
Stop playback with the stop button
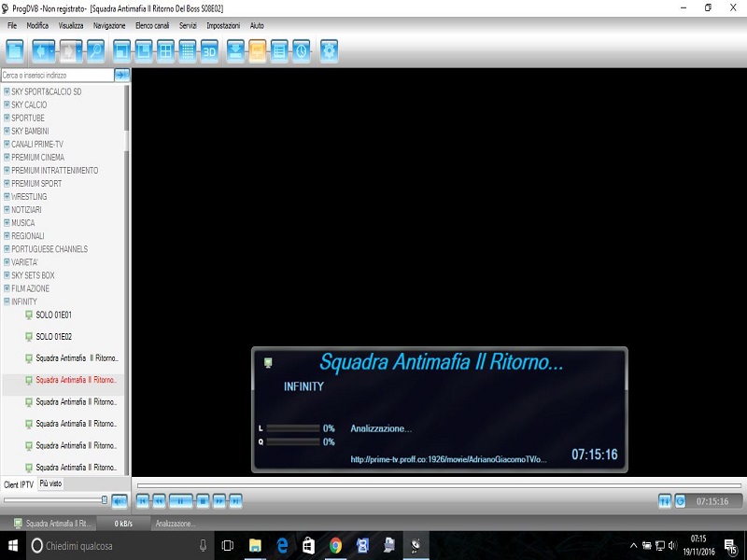tap(204, 501)
